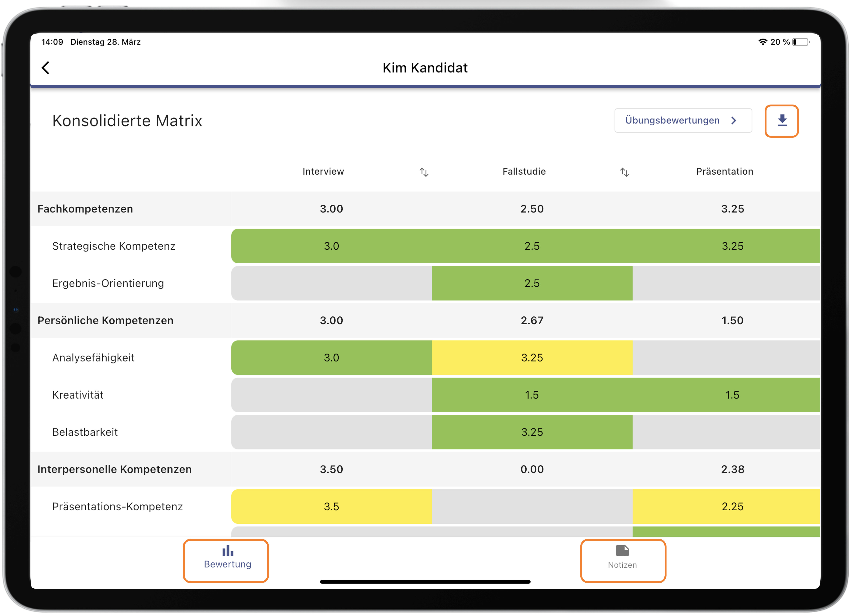Click the Konsolidierte Matrix heading
850x616 pixels.
[127, 121]
